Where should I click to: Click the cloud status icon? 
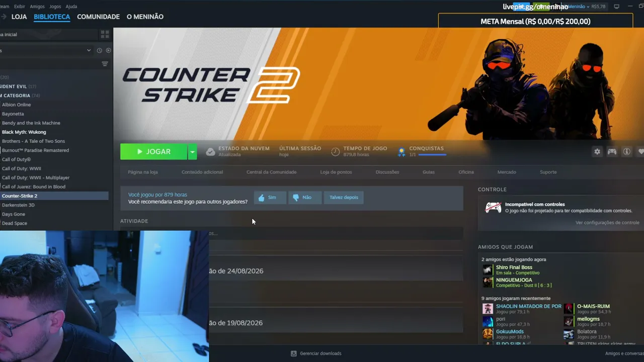coord(210,151)
